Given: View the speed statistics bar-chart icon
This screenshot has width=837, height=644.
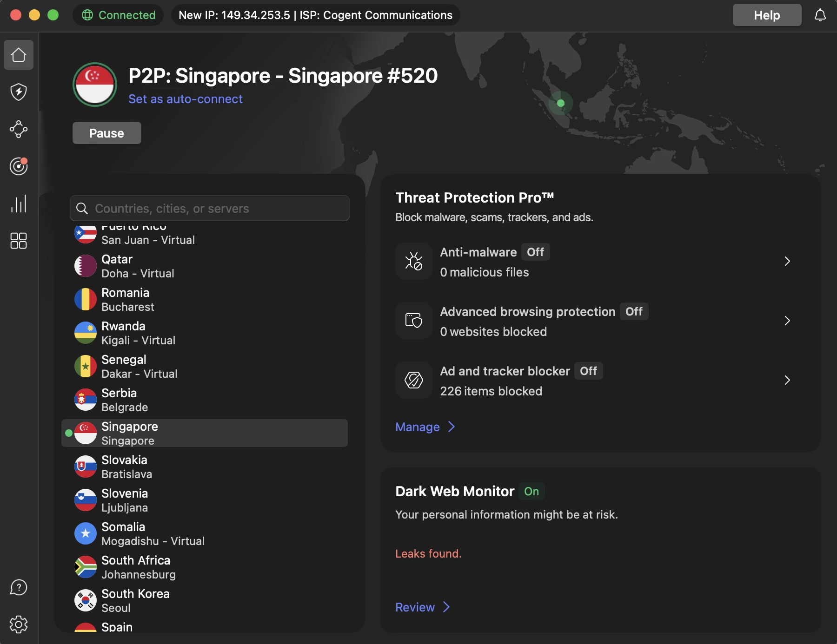Looking at the screenshot, I should (x=19, y=204).
